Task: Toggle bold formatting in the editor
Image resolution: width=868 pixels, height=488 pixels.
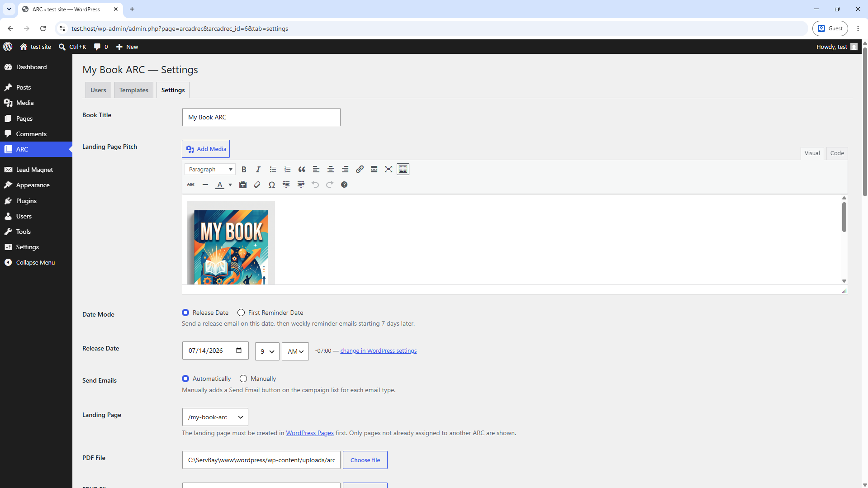Action: (x=244, y=169)
